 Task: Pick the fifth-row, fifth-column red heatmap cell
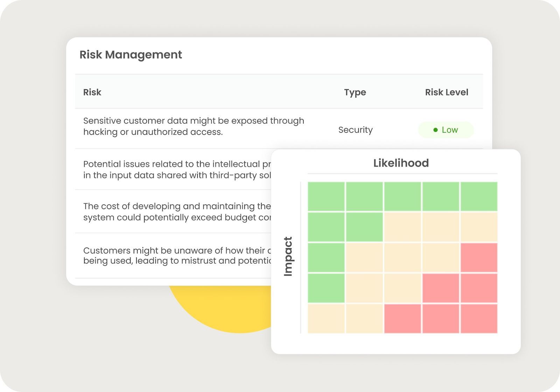479,318
